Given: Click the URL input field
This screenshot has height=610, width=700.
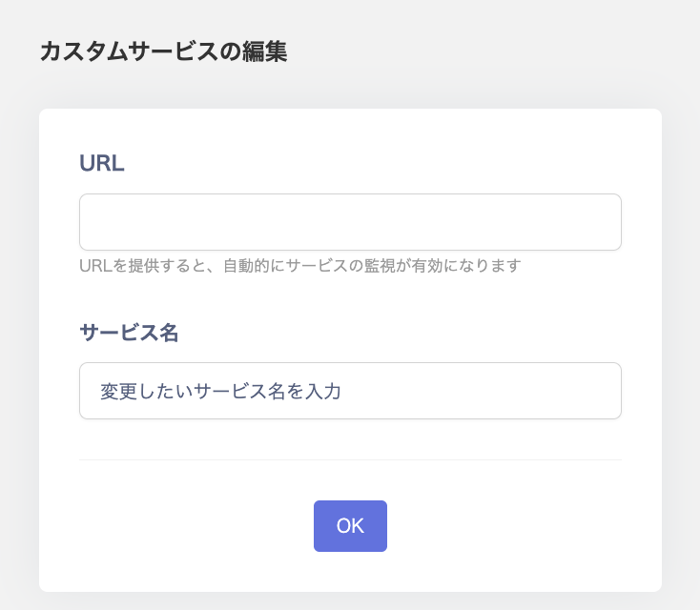Looking at the screenshot, I should tap(350, 222).
